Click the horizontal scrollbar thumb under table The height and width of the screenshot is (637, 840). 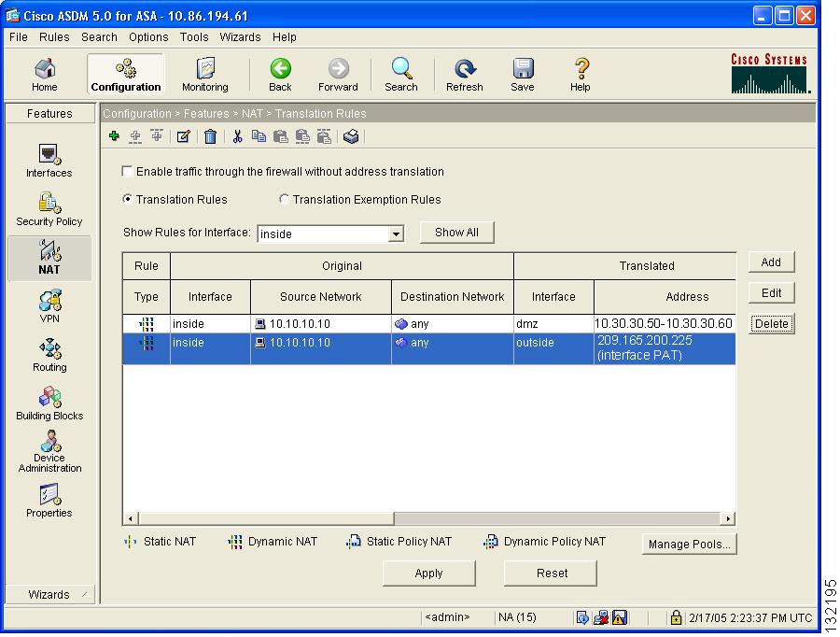266,518
